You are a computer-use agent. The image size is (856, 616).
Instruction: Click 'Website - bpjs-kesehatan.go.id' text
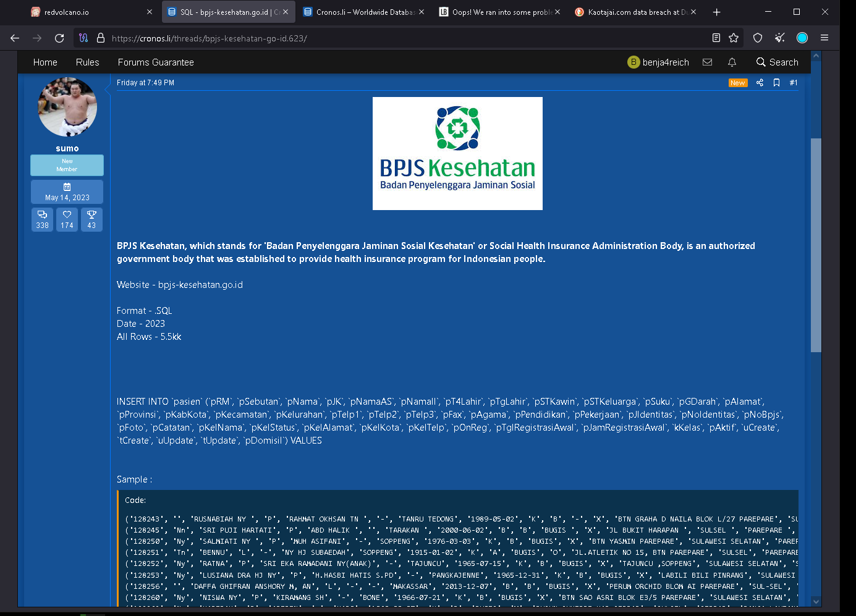pos(180,285)
